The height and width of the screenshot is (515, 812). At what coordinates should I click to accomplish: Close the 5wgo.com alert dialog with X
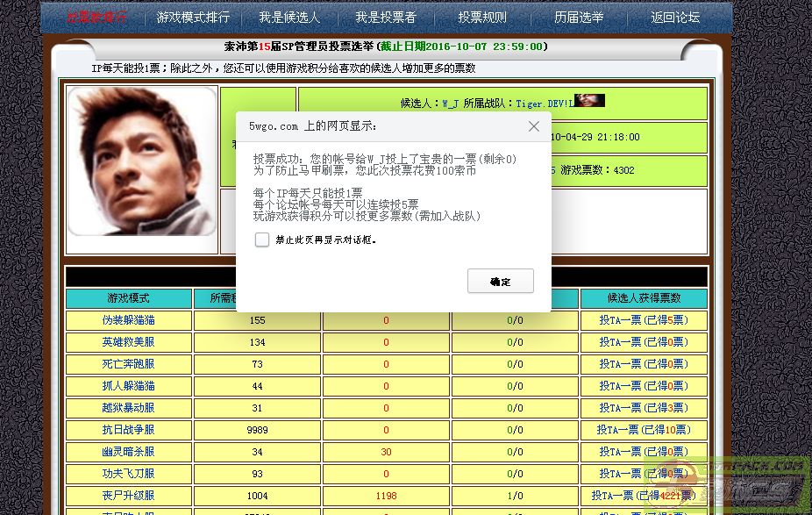[x=533, y=126]
